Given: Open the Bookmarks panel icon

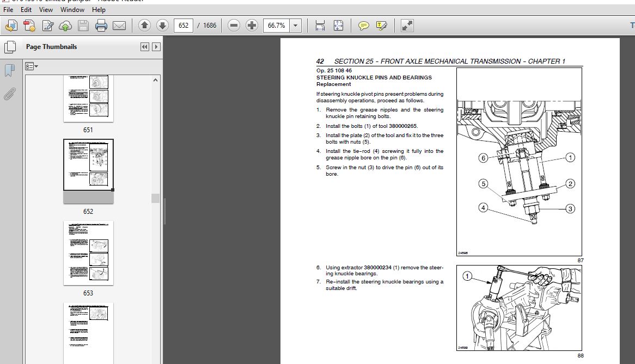Looking at the screenshot, I should tap(10, 70).
